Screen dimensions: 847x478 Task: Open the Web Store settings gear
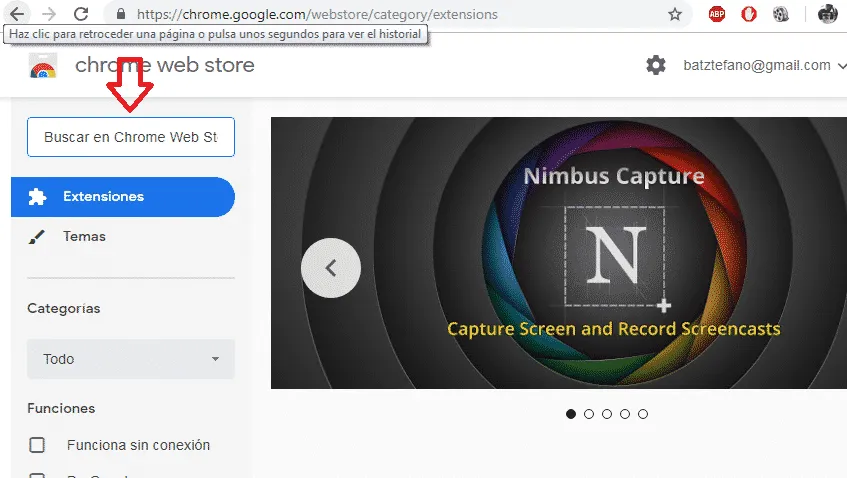(x=656, y=65)
